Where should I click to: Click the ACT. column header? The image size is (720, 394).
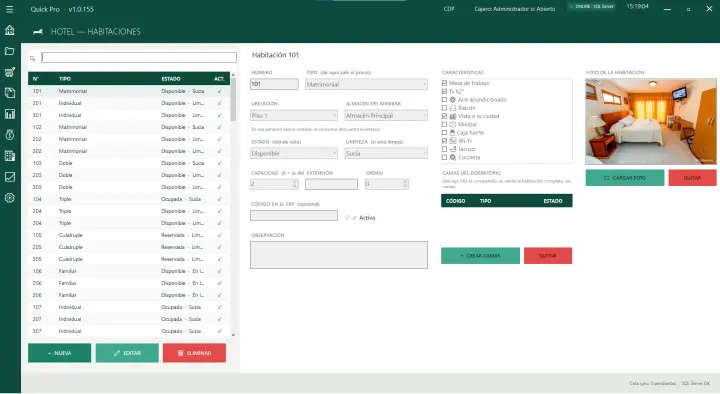[x=219, y=79]
